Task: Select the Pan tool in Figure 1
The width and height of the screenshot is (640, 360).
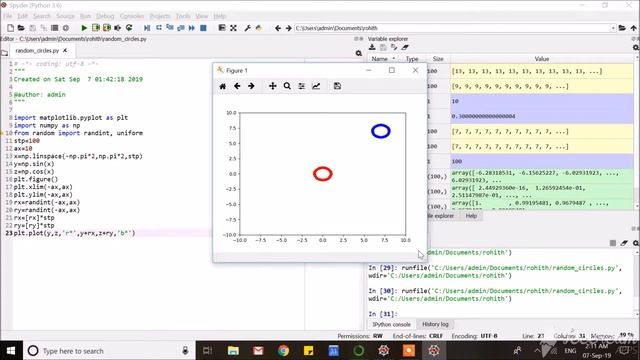Action: click(x=273, y=86)
